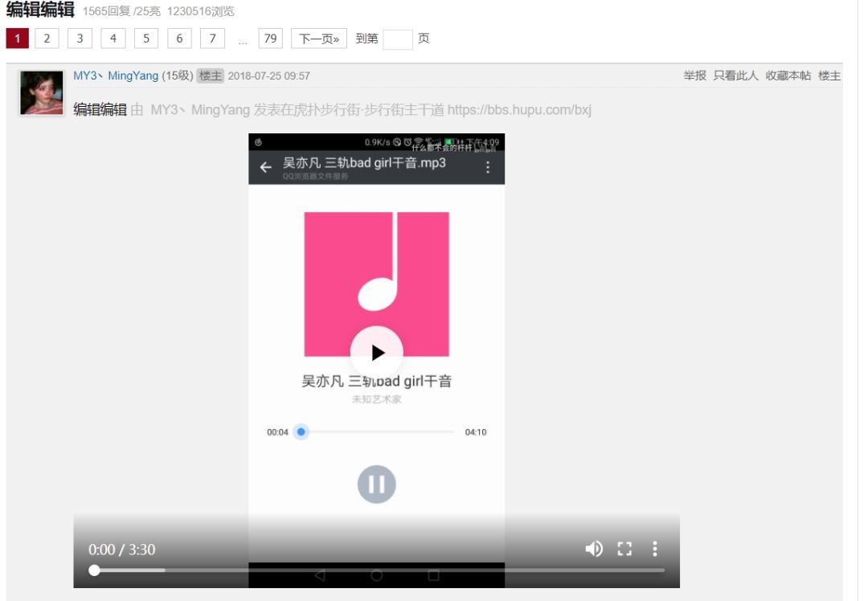Go to page 2 of the thread
868x601 pixels.
[x=47, y=39]
